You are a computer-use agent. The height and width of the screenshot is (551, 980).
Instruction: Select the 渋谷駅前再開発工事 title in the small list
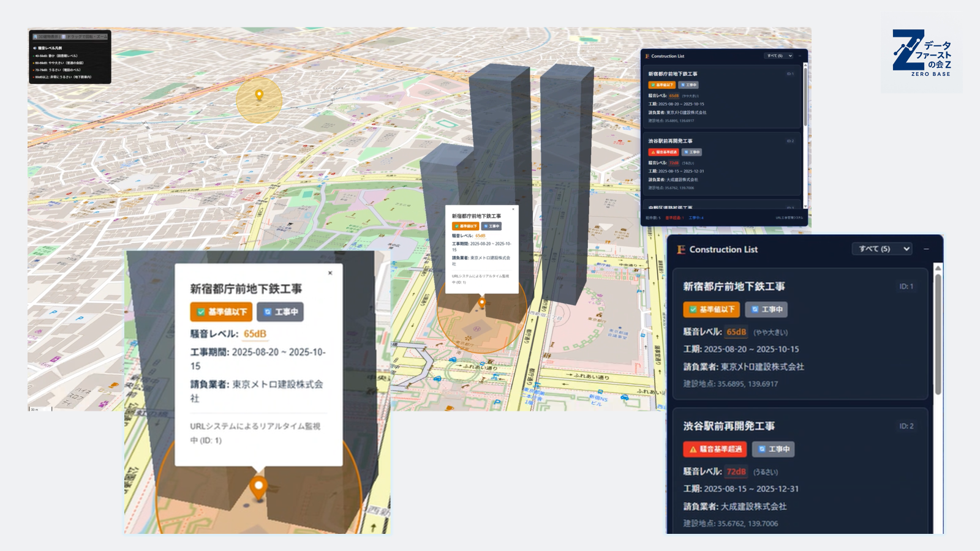tap(670, 141)
